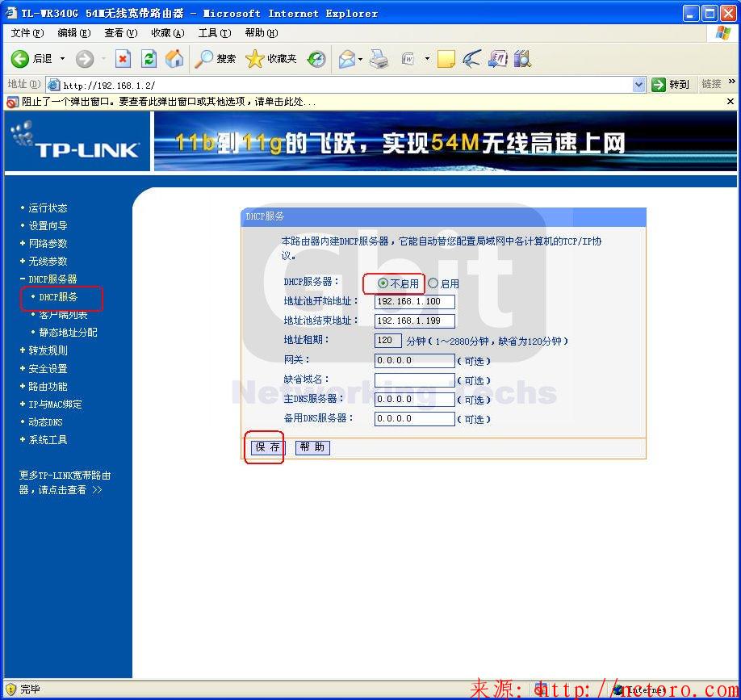The width and height of the screenshot is (741, 700).
Task: Open the address bar dropdown arrow
Action: coord(639,85)
